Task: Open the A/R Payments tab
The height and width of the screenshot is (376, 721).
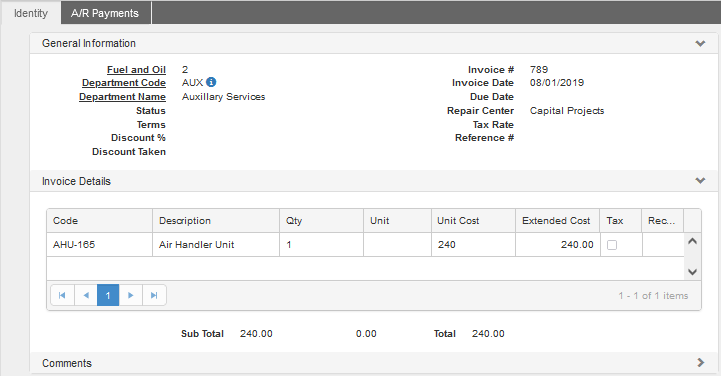Action: pyautogui.click(x=105, y=13)
